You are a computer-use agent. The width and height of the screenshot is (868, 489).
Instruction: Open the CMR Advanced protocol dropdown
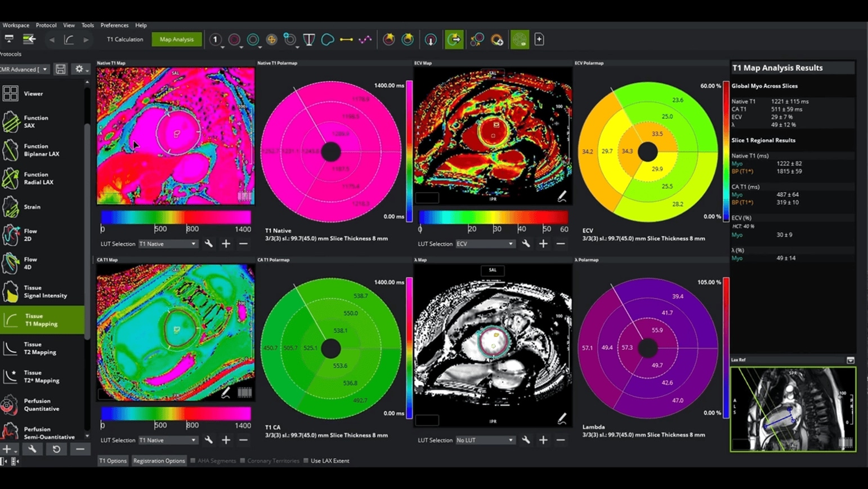[x=24, y=69]
